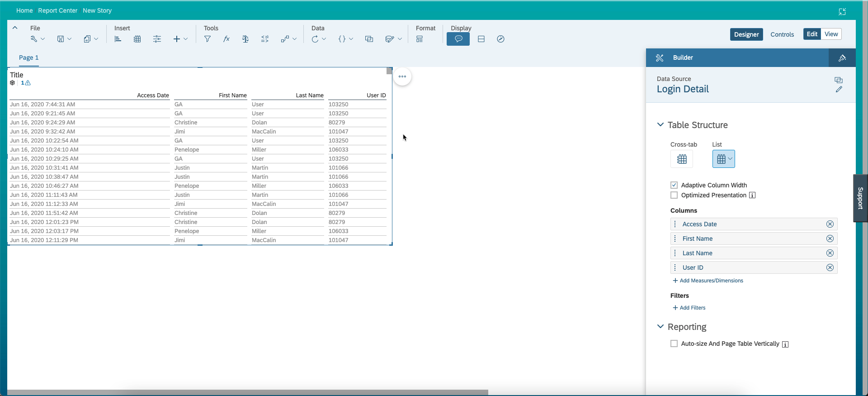Image resolution: width=868 pixels, height=396 pixels.
Task: Enable Auto-size And Page Table Vertically
Action: pos(674,344)
